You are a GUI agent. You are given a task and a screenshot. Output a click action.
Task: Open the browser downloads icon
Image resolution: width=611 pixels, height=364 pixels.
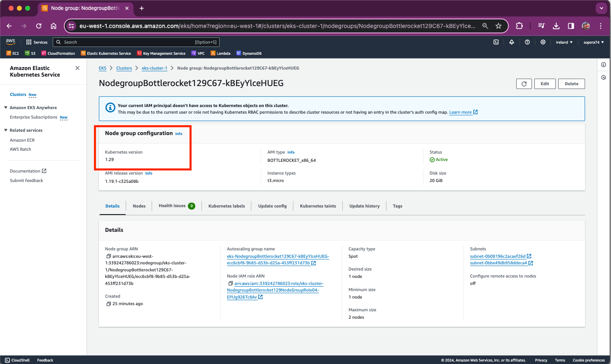556,26
